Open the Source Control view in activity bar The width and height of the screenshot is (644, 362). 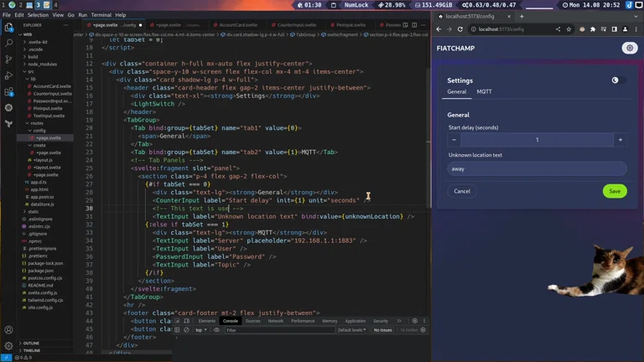[9, 59]
